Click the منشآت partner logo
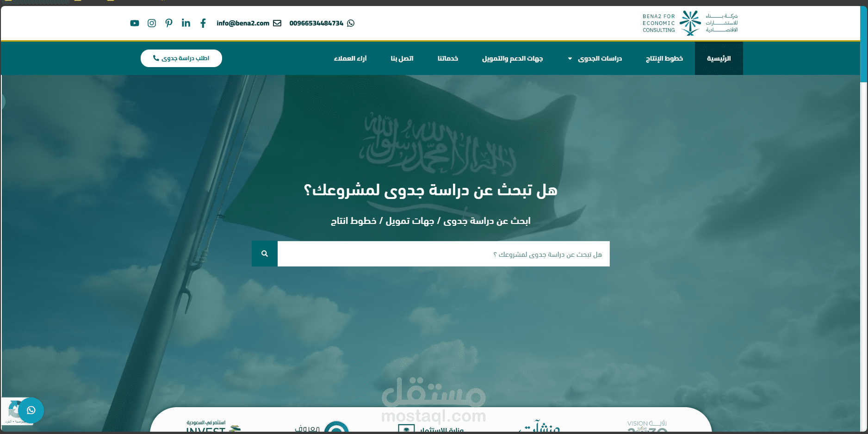The image size is (868, 434). coord(540,426)
